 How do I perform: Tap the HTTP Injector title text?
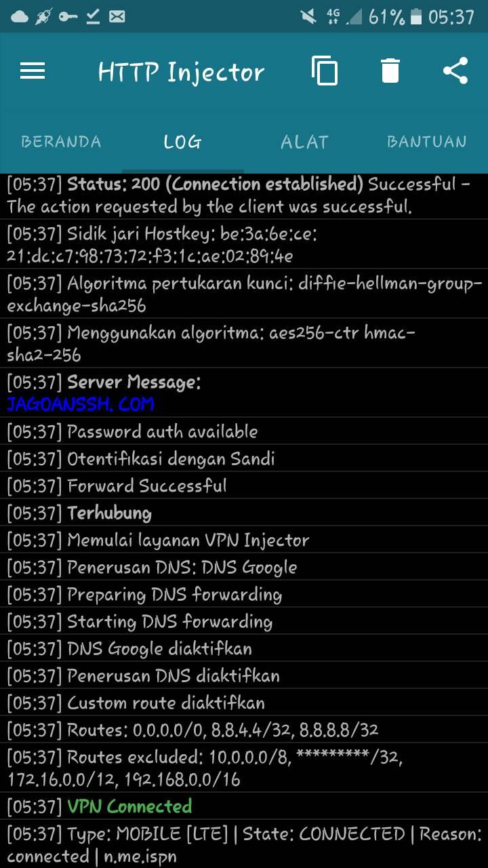pos(181,72)
